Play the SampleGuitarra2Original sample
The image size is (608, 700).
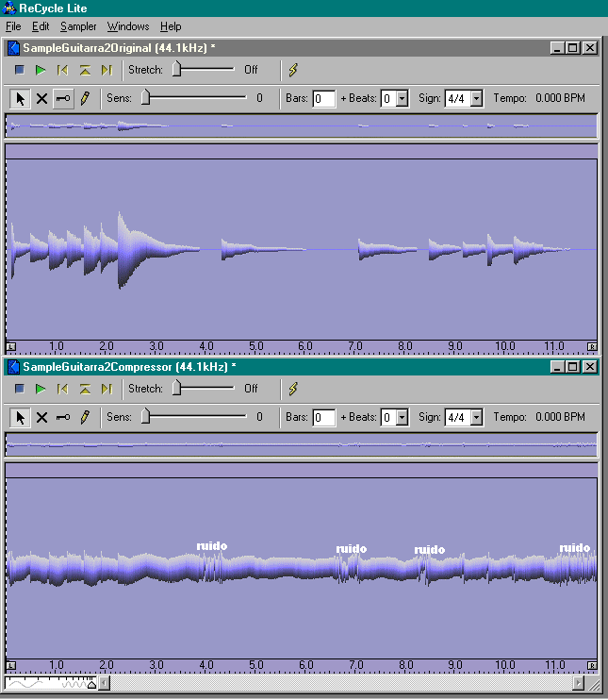click(41, 70)
